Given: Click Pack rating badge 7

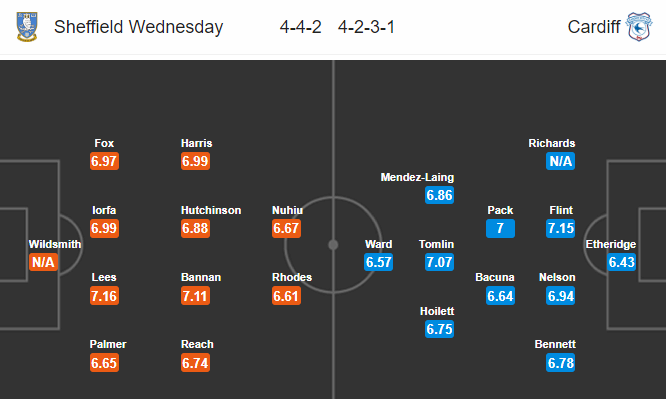Looking at the screenshot, I should click(500, 228).
